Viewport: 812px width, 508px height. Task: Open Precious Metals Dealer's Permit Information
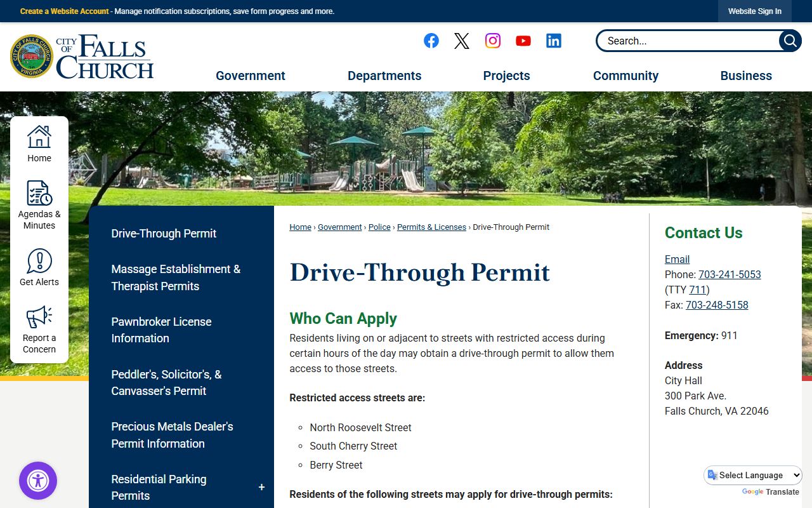pyautogui.click(x=172, y=435)
